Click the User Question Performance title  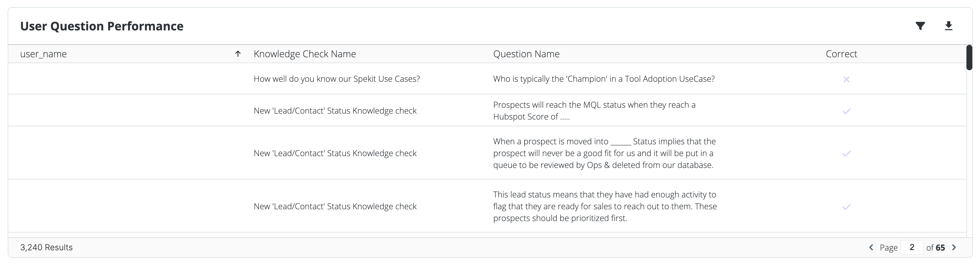point(102,26)
